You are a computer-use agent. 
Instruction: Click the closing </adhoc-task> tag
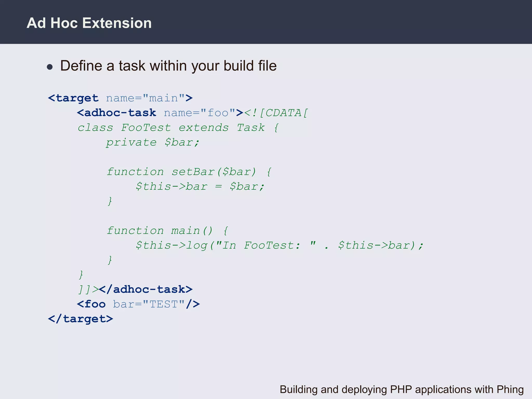pyautogui.click(x=146, y=289)
